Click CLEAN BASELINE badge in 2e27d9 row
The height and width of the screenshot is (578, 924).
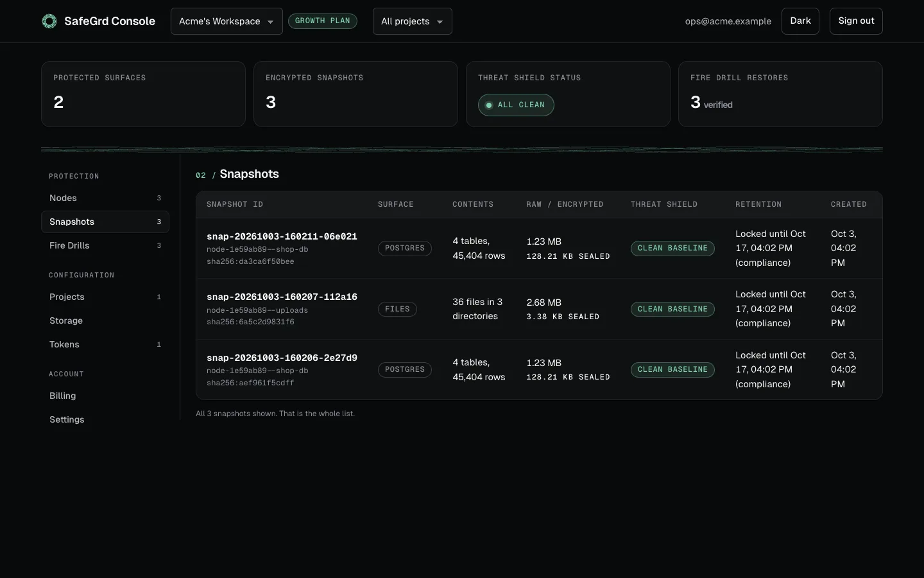pyautogui.click(x=672, y=369)
